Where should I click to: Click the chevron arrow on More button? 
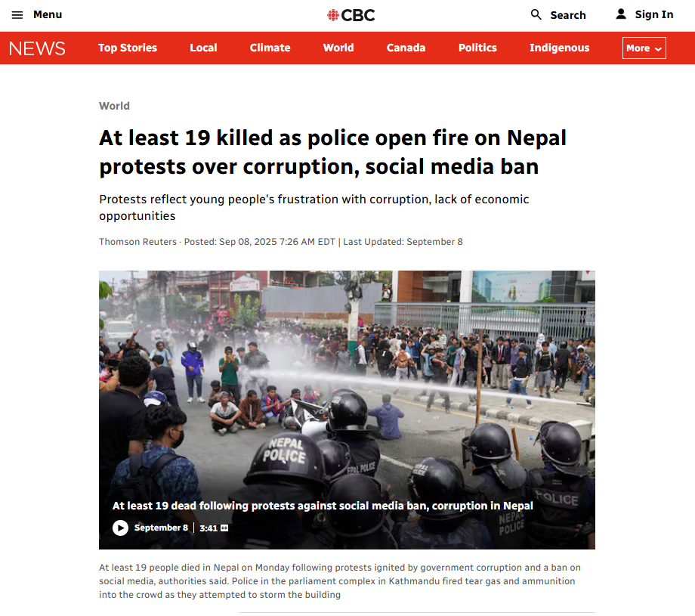[658, 49]
